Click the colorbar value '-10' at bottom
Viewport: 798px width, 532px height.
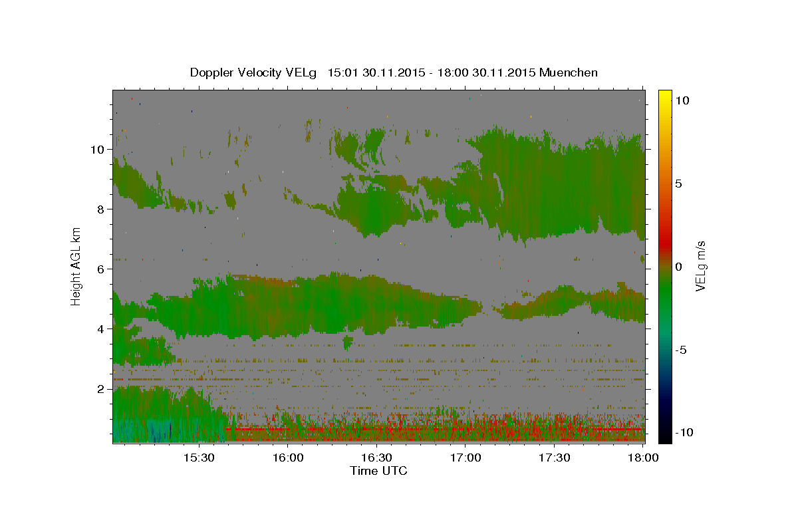coord(685,432)
